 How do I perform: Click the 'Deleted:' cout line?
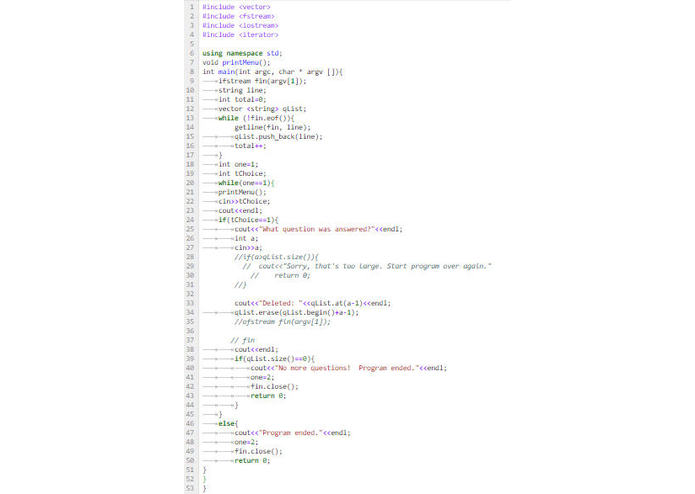[x=313, y=303]
